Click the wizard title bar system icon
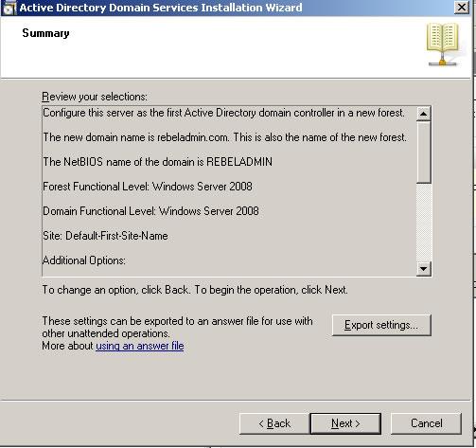Viewport: 476px width, 448px height. pos(9,9)
